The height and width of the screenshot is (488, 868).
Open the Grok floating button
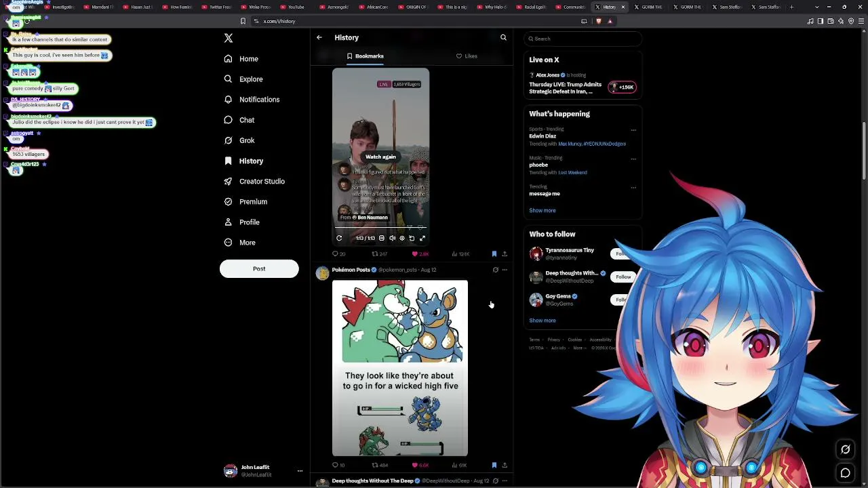845,449
